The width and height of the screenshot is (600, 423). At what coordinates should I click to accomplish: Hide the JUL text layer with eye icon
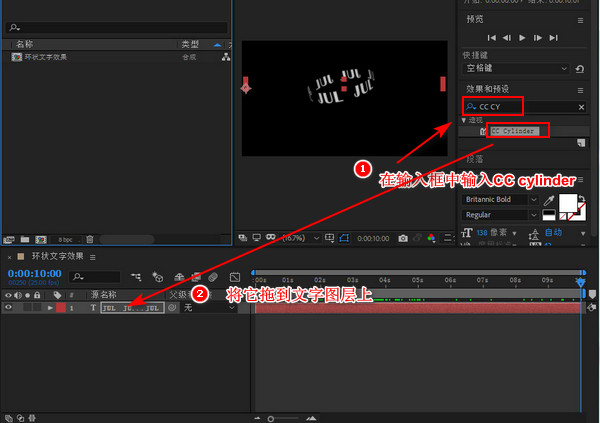pyautogui.click(x=8, y=307)
